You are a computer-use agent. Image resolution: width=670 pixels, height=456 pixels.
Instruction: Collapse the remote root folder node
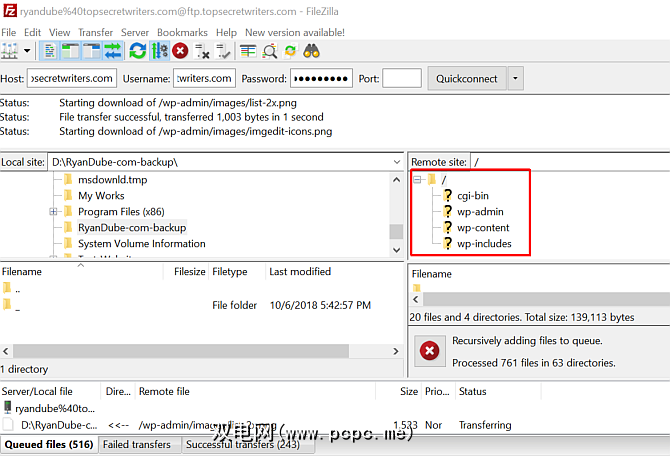pos(417,180)
